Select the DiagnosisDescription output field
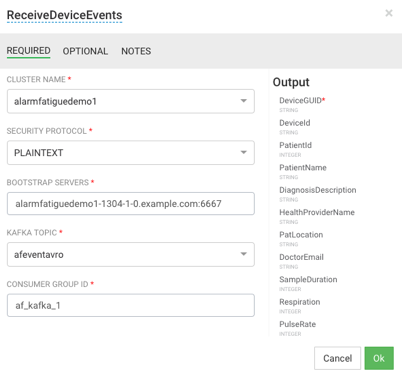 (x=318, y=190)
